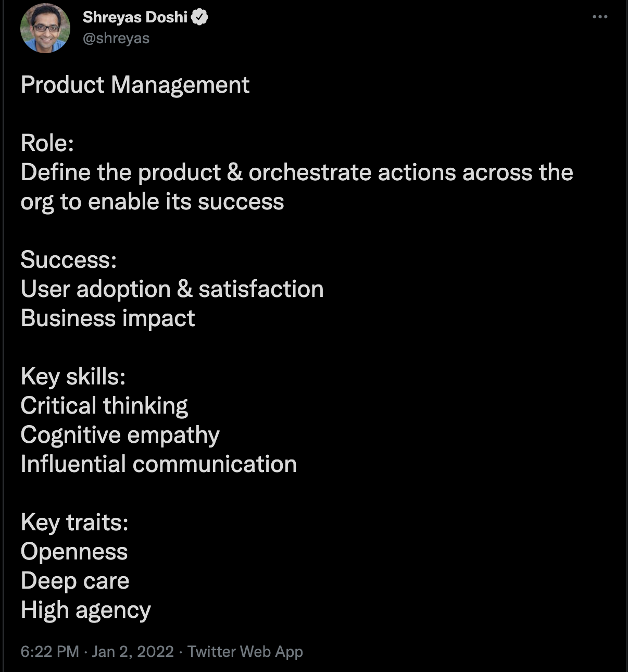628x672 pixels.
Task: Click the 'Key skills:' line
Action: 73,377
